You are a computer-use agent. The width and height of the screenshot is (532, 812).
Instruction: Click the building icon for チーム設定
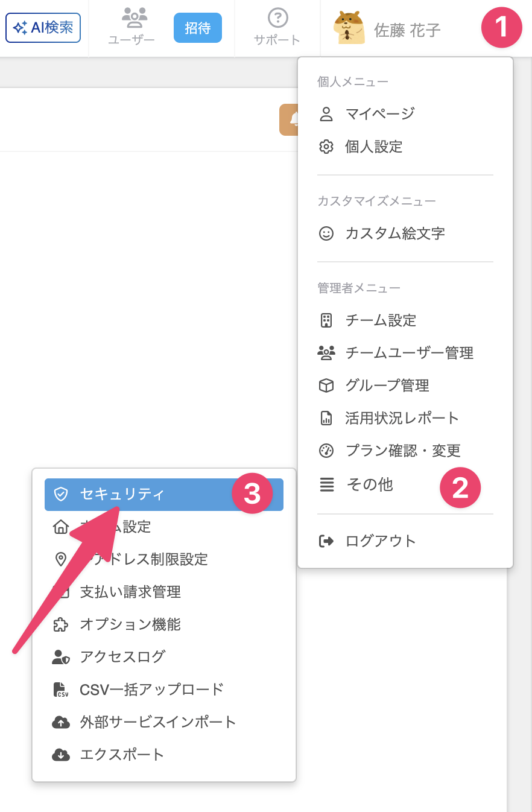(x=326, y=320)
